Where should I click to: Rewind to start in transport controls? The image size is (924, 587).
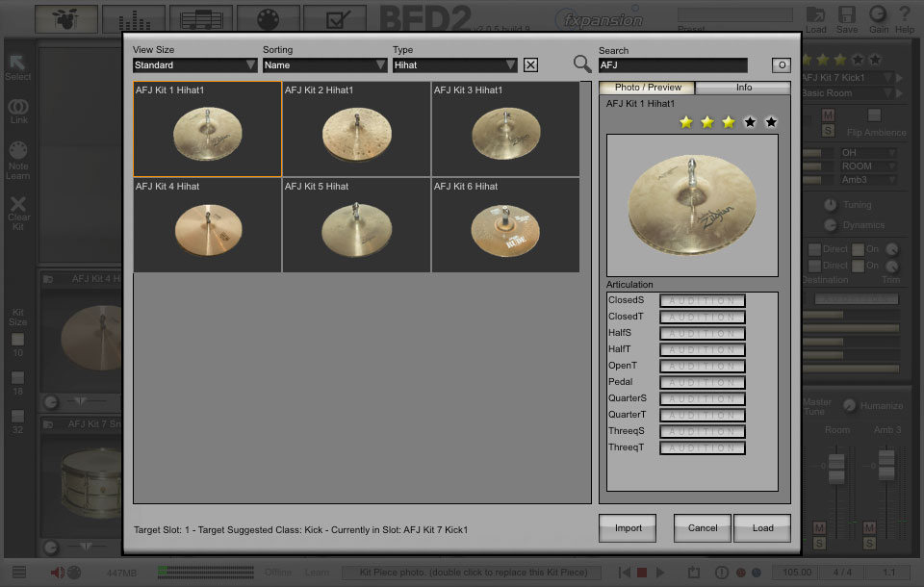[x=625, y=573]
